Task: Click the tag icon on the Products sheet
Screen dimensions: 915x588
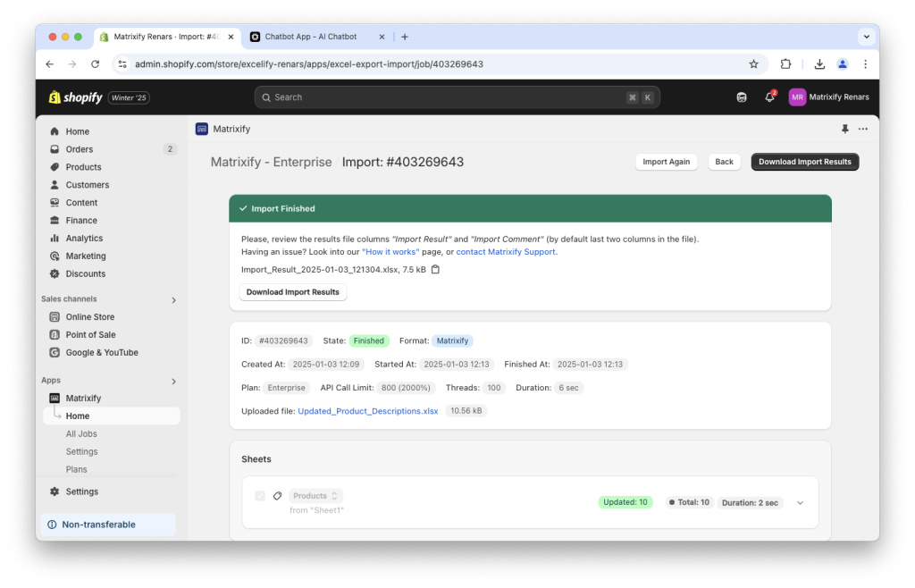Action: [x=277, y=495]
